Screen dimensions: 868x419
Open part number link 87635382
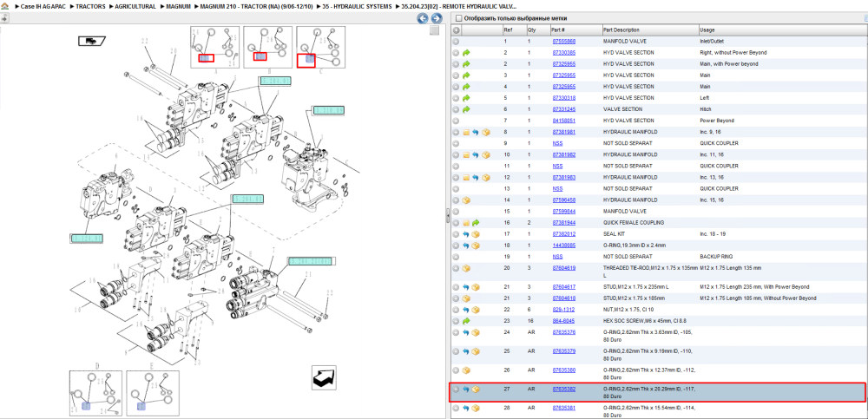point(563,390)
